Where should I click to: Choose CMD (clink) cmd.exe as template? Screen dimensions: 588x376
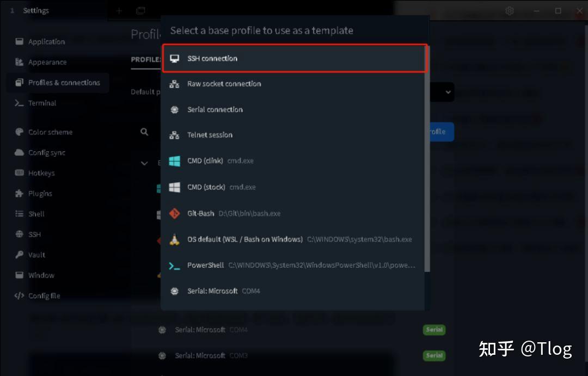(x=293, y=161)
